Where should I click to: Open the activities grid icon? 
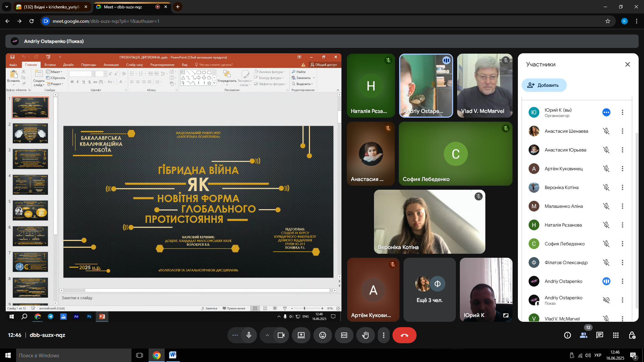[615, 335]
